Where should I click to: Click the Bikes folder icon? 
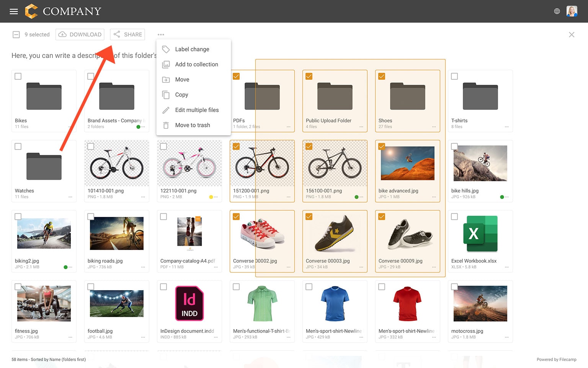point(44,96)
